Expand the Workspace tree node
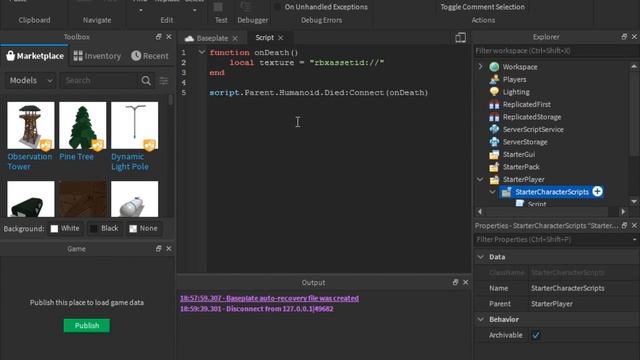 (x=480, y=67)
